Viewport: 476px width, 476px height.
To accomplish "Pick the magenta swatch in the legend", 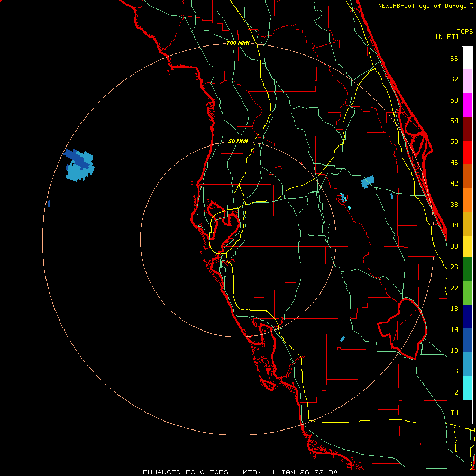I will [x=467, y=105].
